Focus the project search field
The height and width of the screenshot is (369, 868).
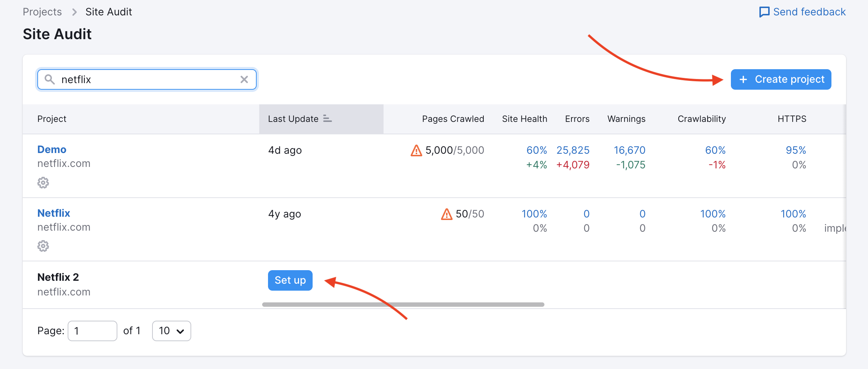[147, 79]
